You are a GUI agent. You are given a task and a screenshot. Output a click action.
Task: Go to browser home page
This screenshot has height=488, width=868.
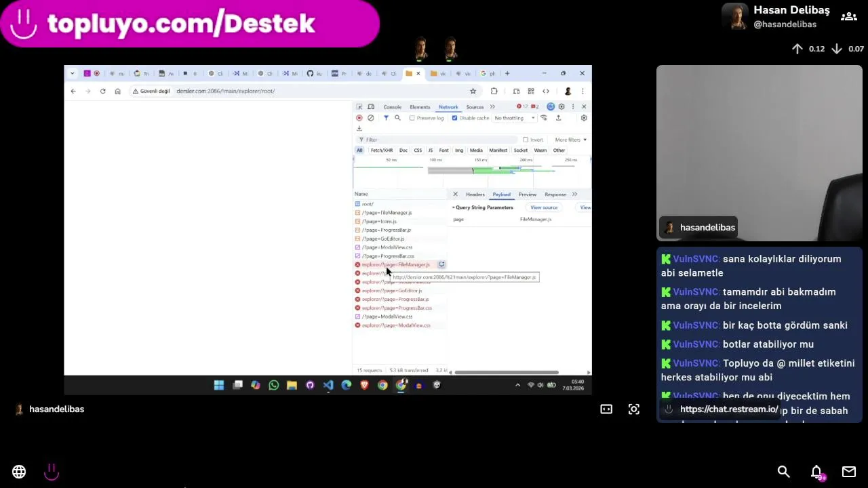tap(118, 91)
